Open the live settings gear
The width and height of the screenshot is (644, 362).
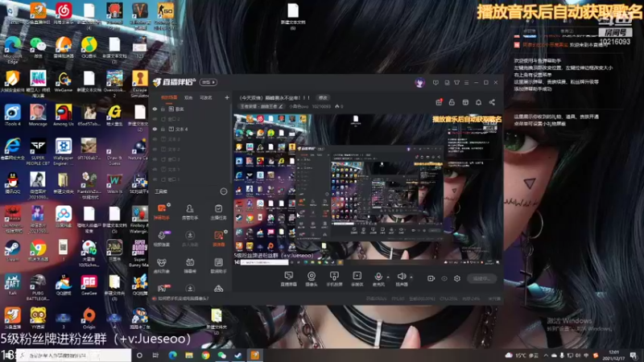pyautogui.click(x=457, y=278)
